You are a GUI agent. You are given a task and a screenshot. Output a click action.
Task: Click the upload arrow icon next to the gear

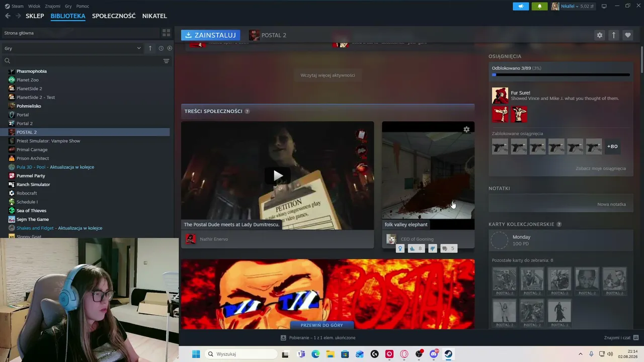point(613,35)
